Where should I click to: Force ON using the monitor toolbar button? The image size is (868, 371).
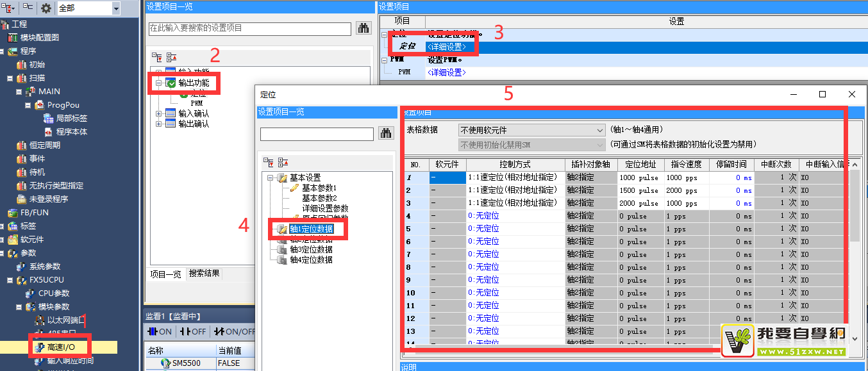pyautogui.click(x=160, y=331)
